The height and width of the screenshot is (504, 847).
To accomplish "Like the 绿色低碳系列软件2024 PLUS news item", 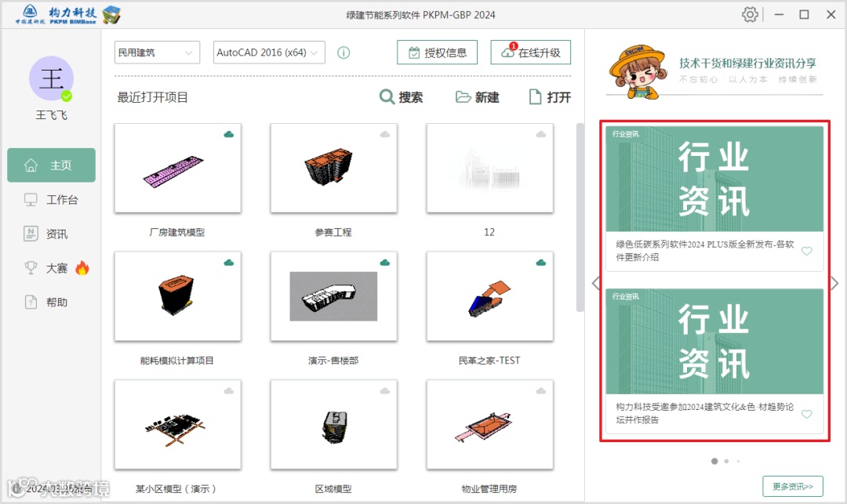I will point(806,251).
